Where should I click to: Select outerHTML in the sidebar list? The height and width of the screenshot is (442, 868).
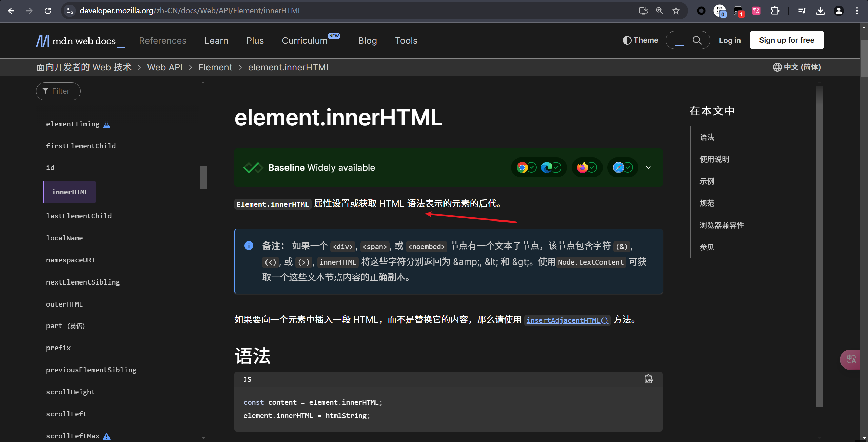(x=64, y=304)
